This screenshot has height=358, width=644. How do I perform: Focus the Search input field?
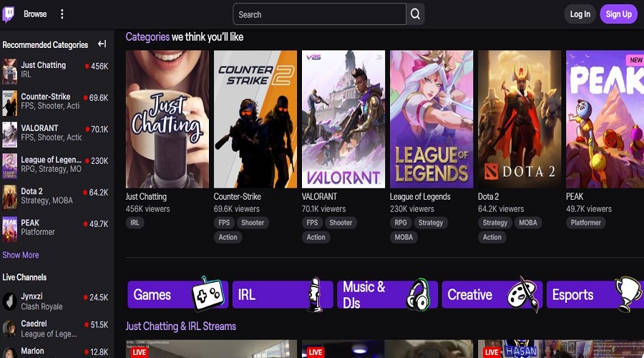320,14
